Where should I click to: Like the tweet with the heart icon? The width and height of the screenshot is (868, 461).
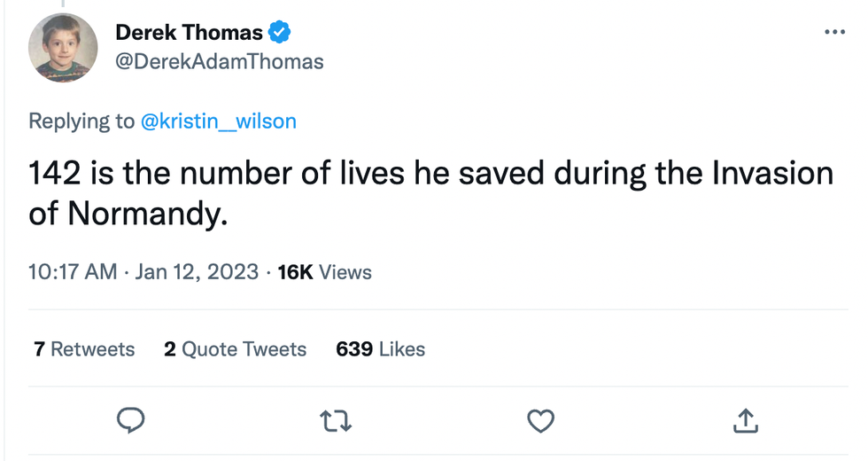pyautogui.click(x=540, y=420)
